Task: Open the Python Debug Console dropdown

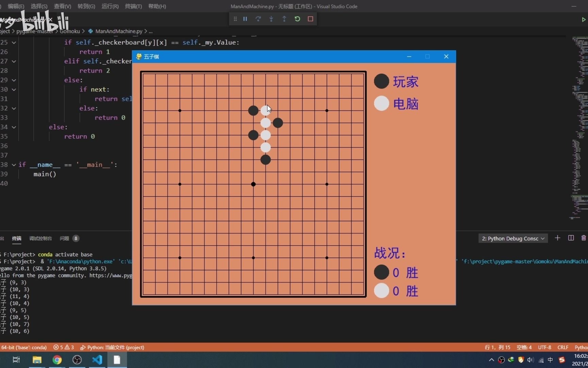Action: click(x=513, y=238)
